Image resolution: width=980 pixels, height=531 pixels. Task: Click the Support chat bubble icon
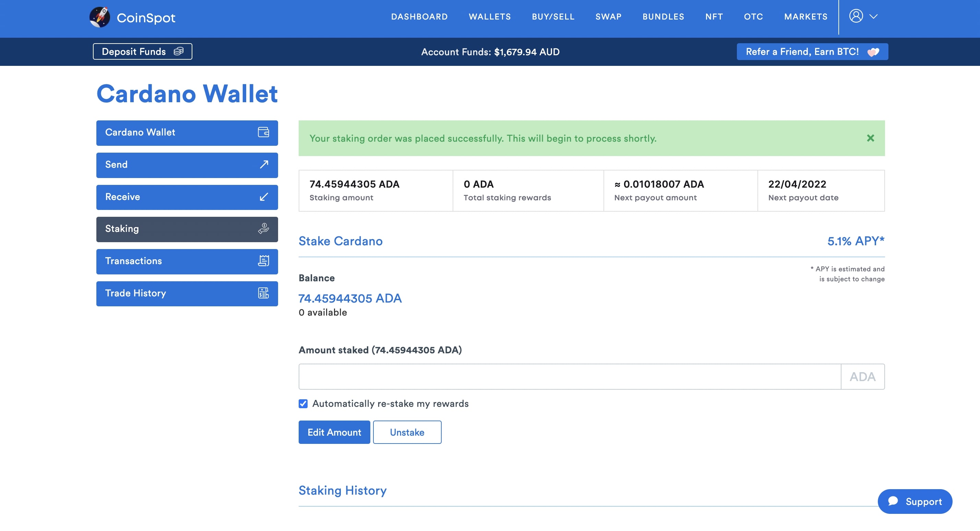pyautogui.click(x=893, y=501)
